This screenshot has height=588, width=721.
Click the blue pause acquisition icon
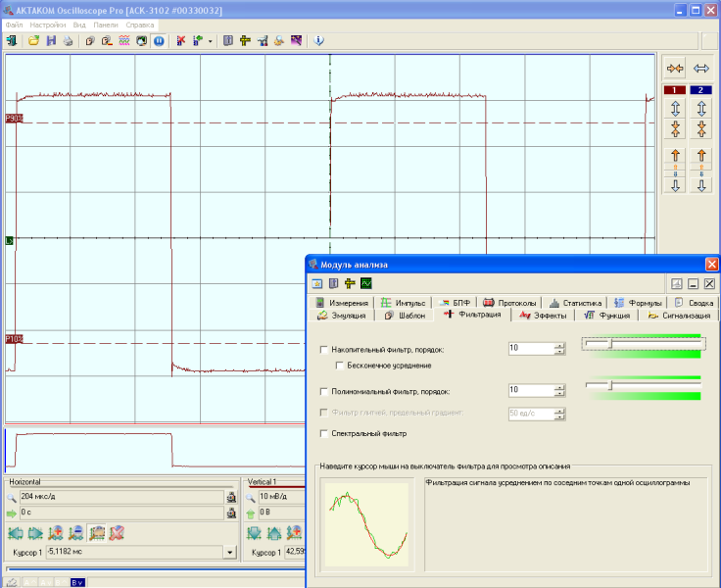pos(159,41)
